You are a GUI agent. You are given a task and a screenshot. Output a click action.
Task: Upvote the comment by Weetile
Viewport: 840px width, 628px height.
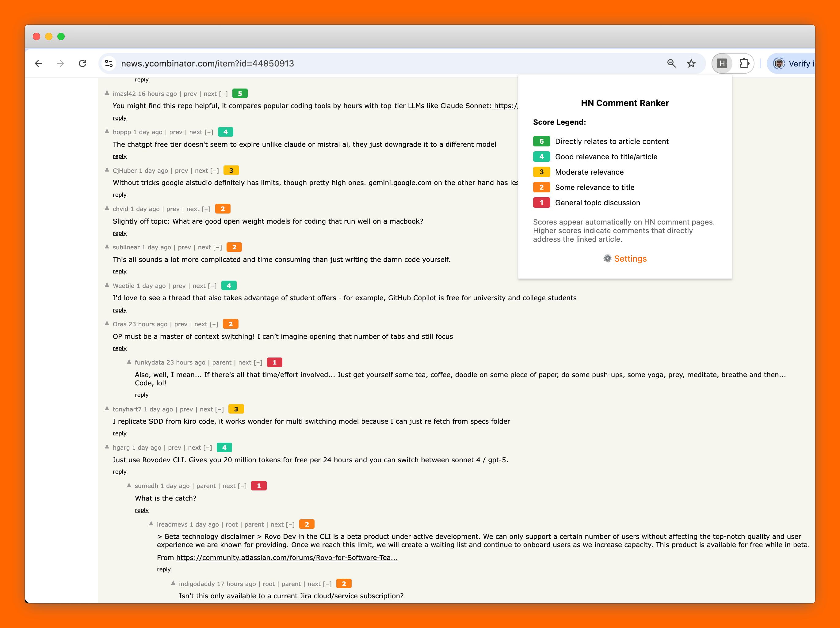click(107, 285)
